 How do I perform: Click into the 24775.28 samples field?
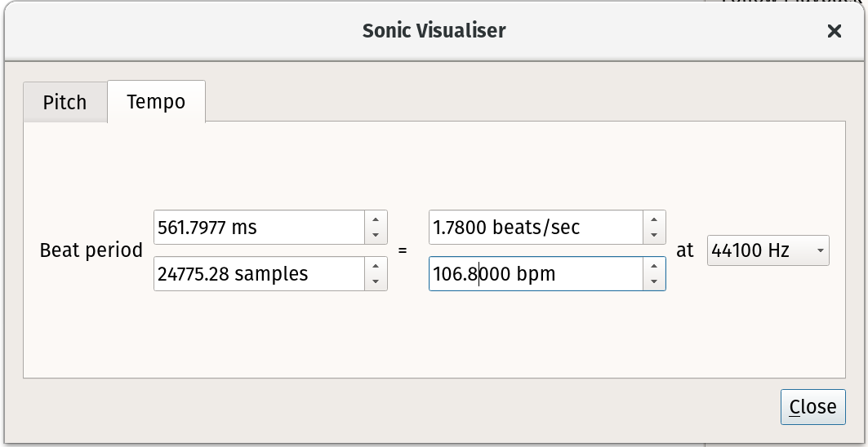pyautogui.click(x=257, y=274)
